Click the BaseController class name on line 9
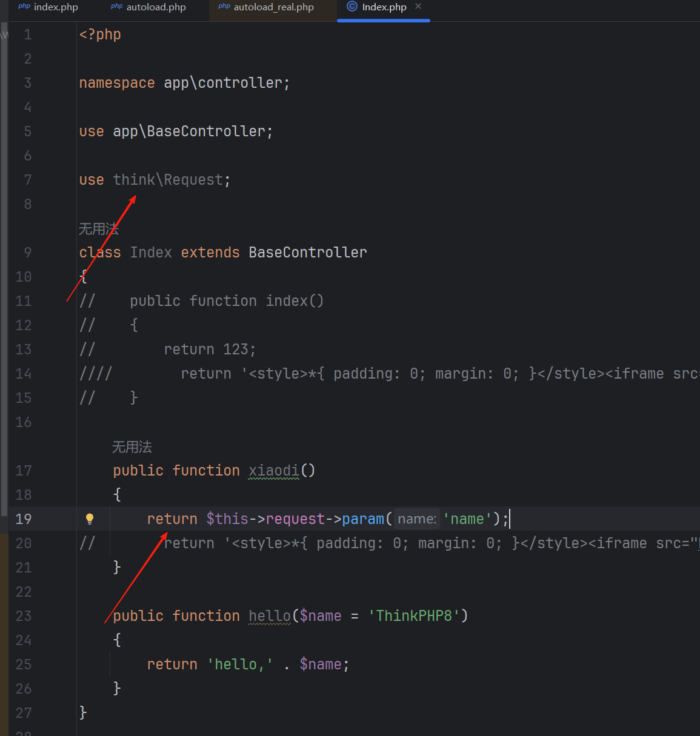 point(308,253)
